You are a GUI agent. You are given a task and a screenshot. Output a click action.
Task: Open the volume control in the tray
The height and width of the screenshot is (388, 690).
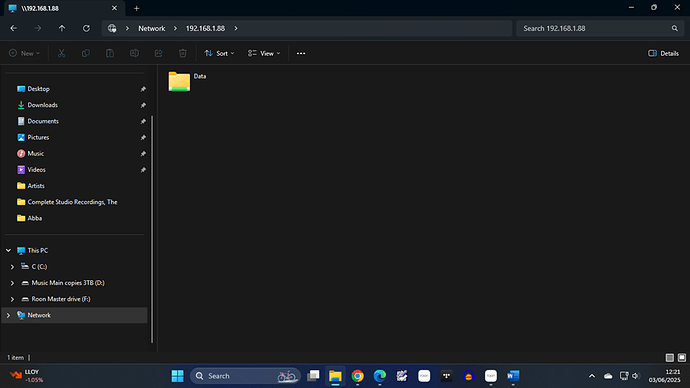tap(636, 376)
